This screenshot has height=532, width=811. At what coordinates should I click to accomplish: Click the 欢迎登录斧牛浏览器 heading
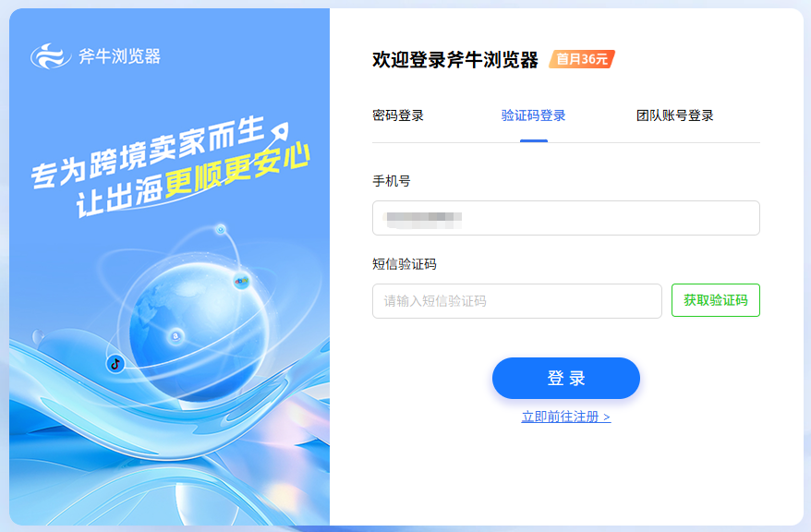(455, 59)
